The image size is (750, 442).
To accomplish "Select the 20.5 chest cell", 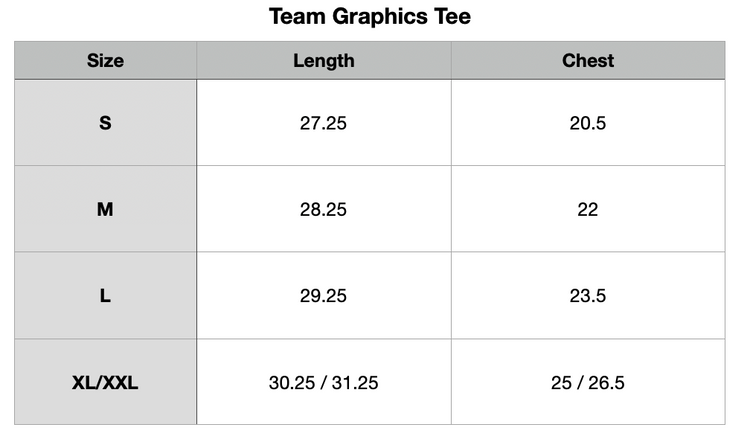I will [x=587, y=123].
